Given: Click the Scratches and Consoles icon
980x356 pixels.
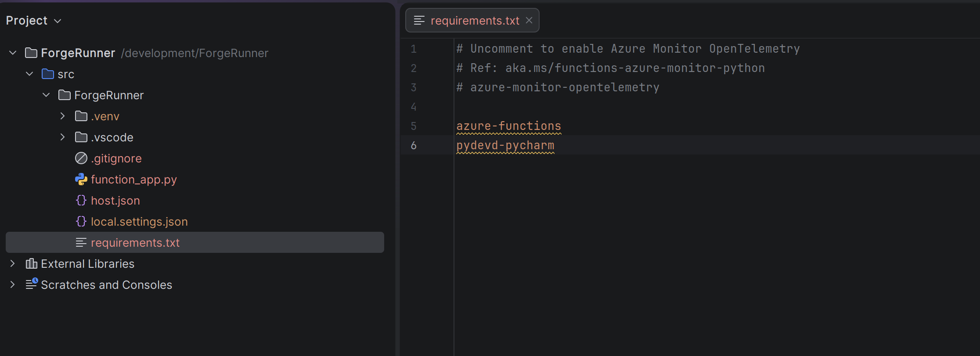Looking at the screenshot, I should 32,284.
